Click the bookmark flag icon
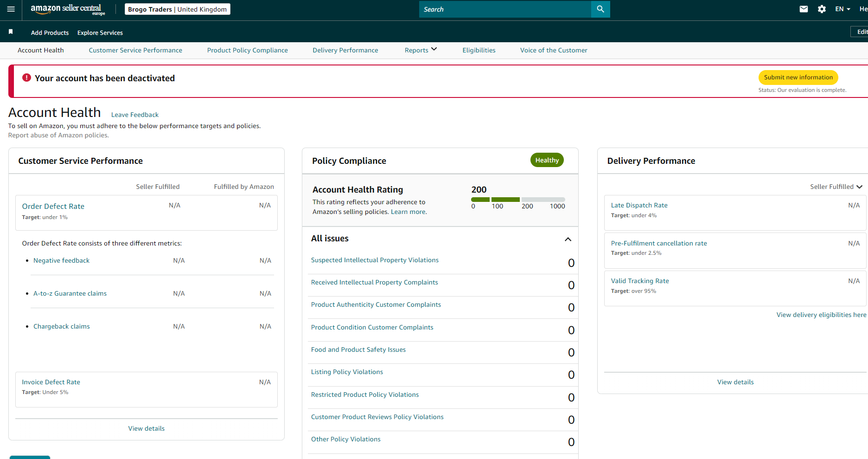 pyautogui.click(x=11, y=32)
